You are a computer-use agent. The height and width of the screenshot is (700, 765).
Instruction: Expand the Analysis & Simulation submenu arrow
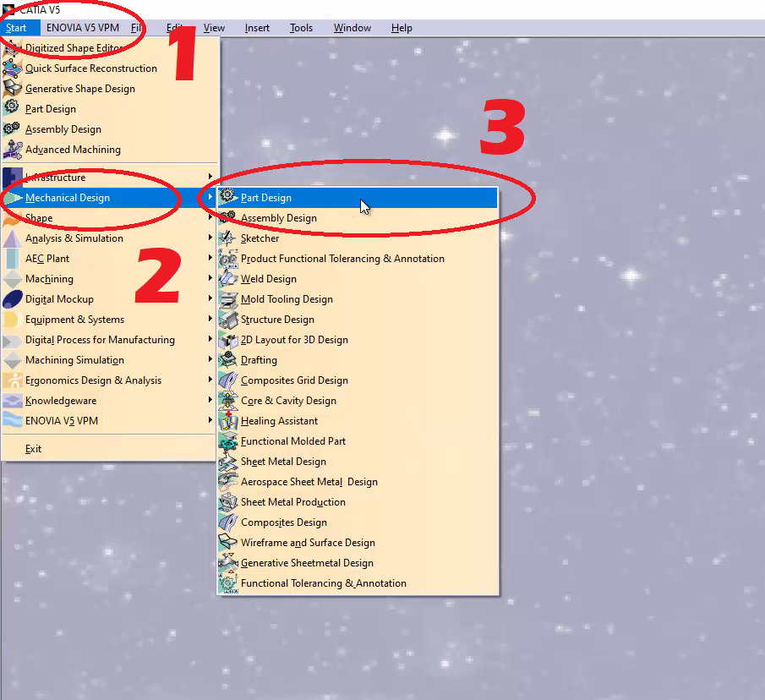pos(210,238)
